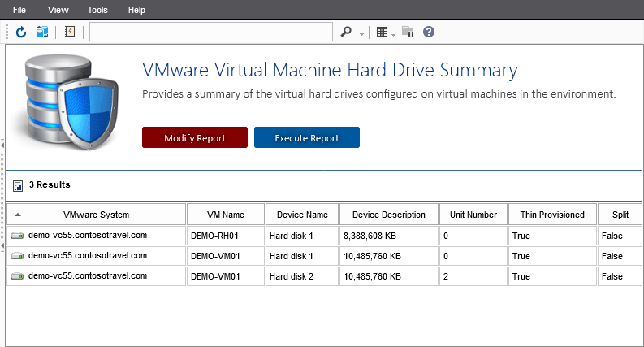Open the View menu
Viewport: 644px width, 347px height.
coord(58,10)
